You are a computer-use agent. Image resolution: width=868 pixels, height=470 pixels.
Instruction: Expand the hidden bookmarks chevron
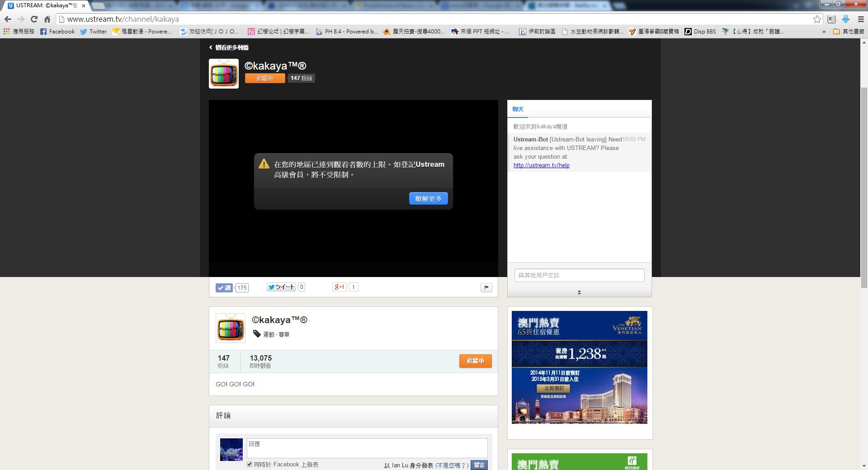coord(824,32)
